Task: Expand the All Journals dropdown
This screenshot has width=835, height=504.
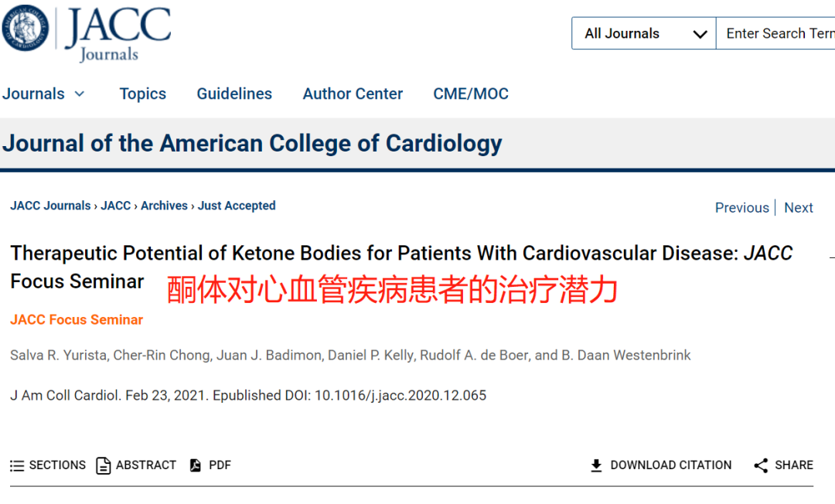Action: (644, 33)
